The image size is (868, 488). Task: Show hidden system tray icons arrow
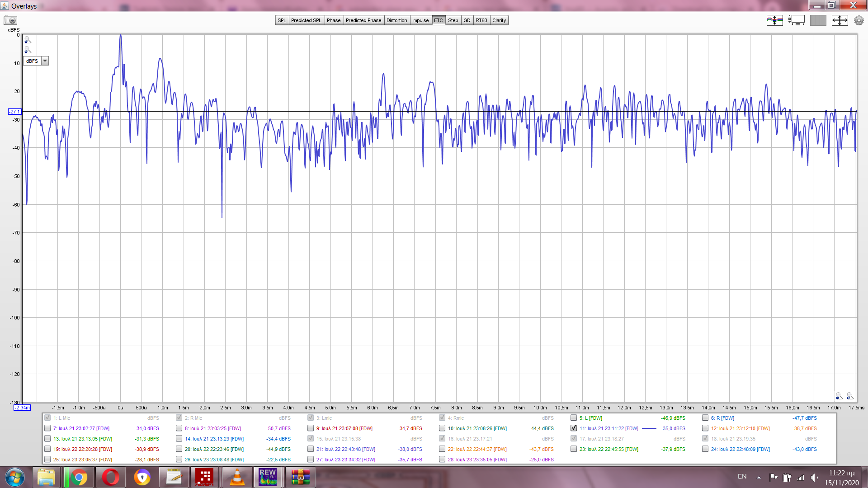[x=759, y=477]
